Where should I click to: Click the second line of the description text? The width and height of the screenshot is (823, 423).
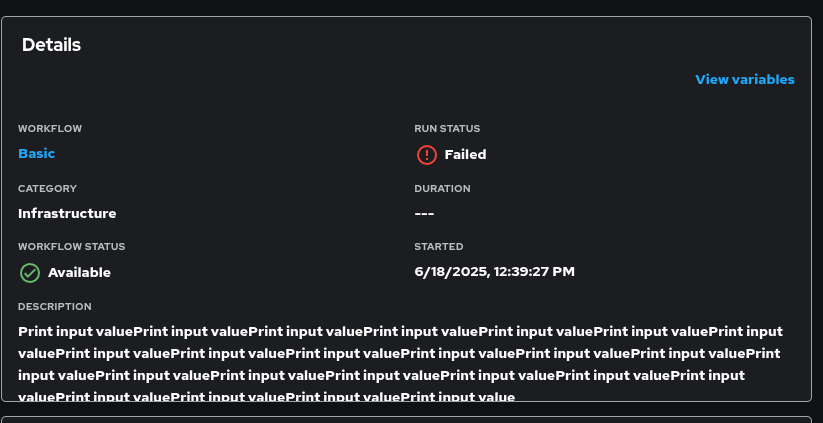pyautogui.click(x=400, y=353)
